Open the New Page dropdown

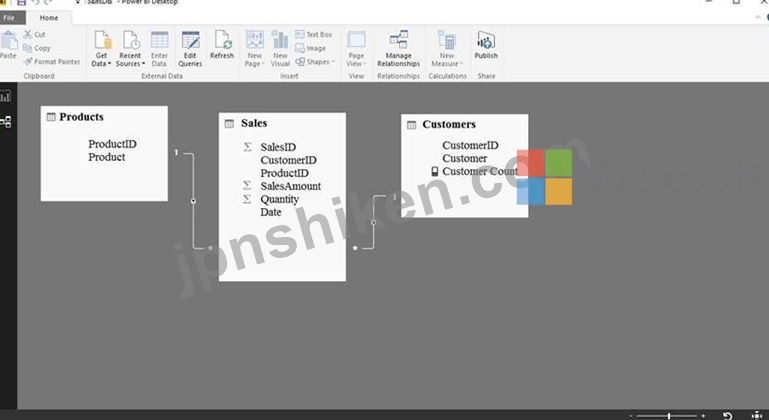point(255,49)
